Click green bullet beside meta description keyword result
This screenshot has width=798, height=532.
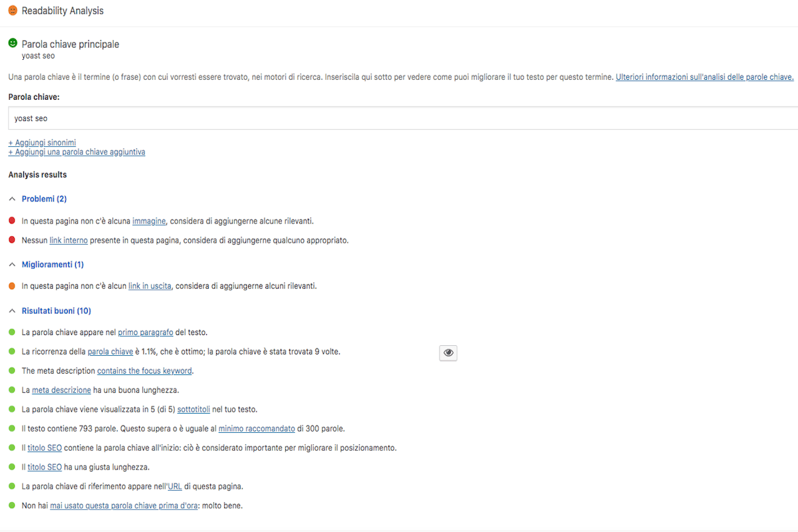(11, 370)
